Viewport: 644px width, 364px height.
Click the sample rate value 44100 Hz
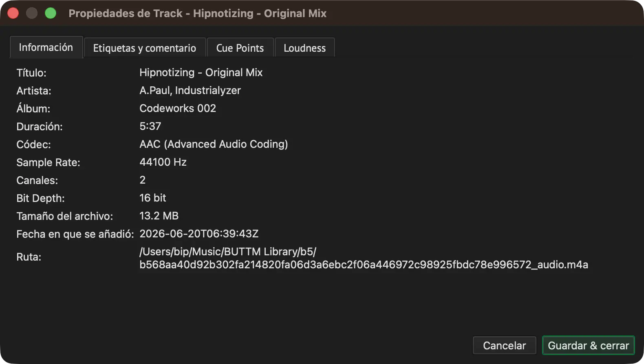coord(163,162)
